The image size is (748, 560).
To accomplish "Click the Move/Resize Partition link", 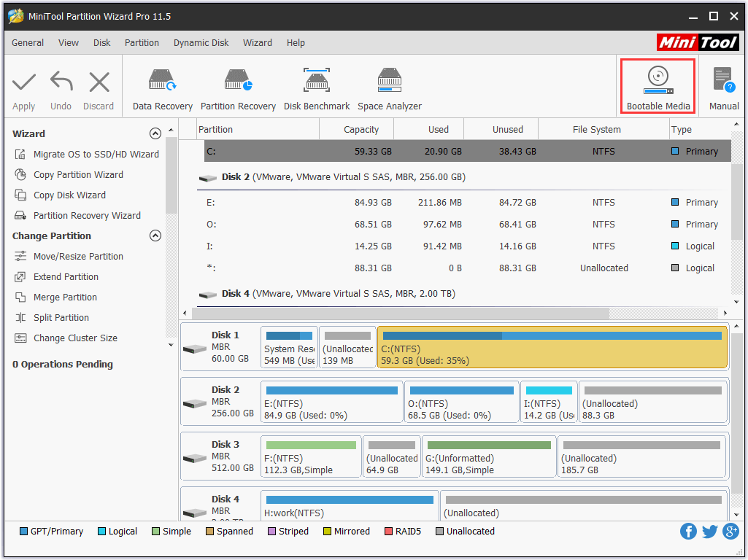I will [x=78, y=256].
